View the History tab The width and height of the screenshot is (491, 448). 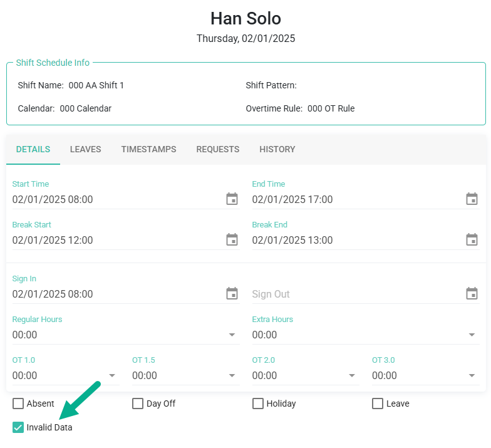(x=277, y=149)
